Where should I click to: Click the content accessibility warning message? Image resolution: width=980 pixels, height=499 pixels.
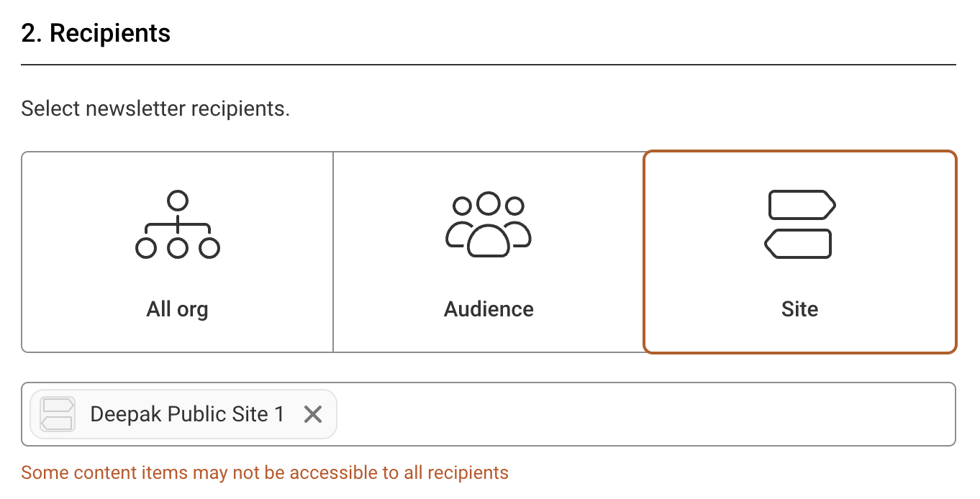coord(265,473)
